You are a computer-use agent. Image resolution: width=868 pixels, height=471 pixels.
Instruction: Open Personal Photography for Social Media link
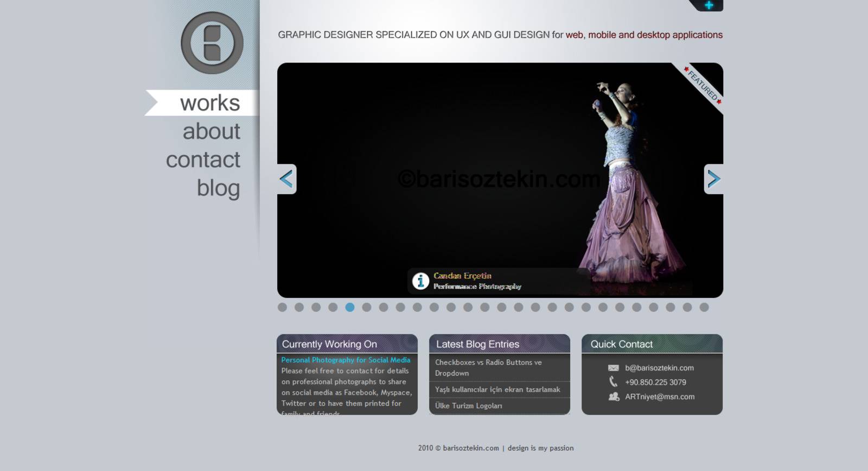pyautogui.click(x=346, y=360)
